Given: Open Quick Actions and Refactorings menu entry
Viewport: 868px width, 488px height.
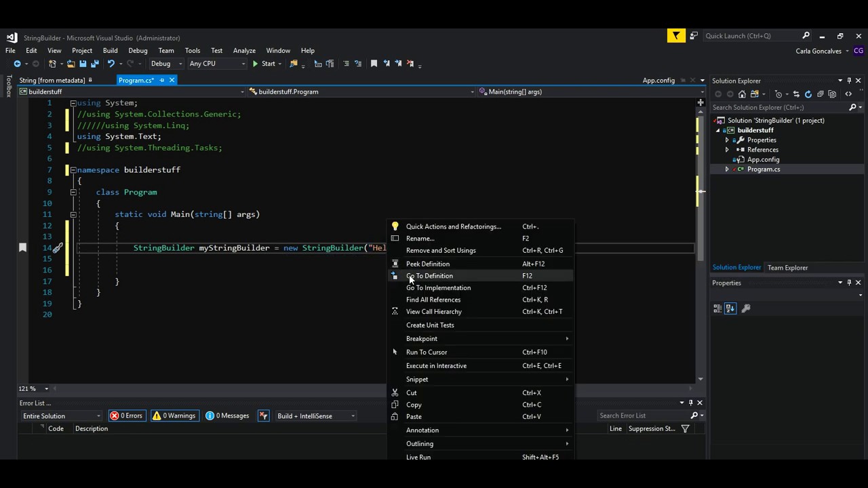Looking at the screenshot, I should [481, 226].
